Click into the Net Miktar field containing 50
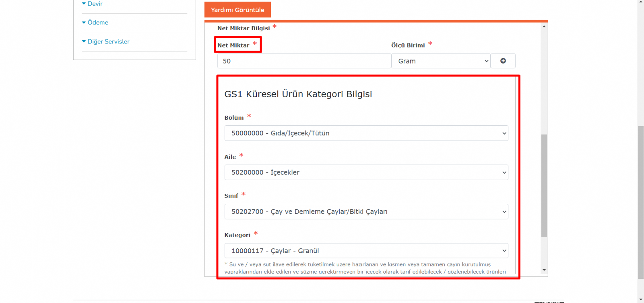The height and width of the screenshot is (303, 644). click(x=304, y=61)
